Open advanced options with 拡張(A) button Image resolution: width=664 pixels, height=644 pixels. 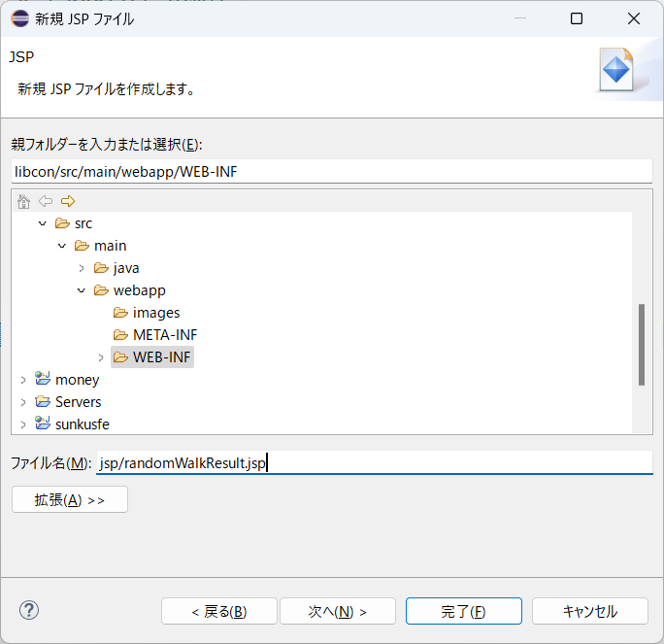70,499
